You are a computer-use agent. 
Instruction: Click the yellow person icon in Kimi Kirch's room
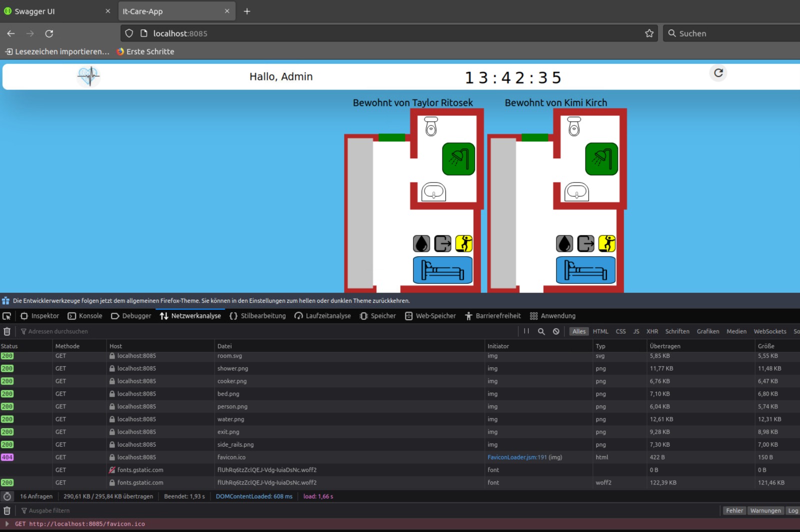[606, 244]
